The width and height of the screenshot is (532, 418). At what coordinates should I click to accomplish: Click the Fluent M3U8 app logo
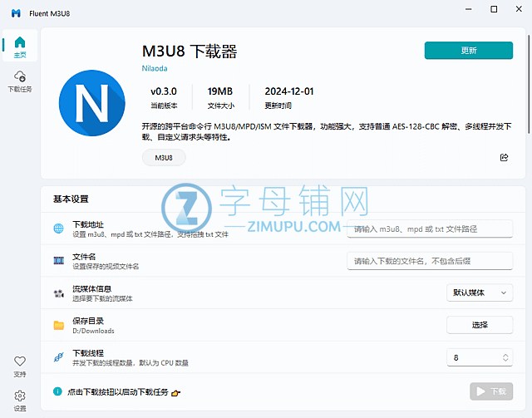[x=16, y=13]
